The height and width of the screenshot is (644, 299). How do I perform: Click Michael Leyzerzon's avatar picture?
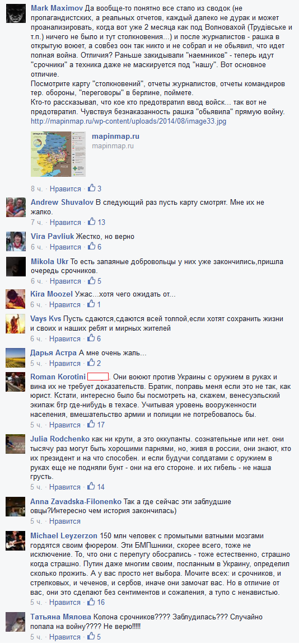16,541
